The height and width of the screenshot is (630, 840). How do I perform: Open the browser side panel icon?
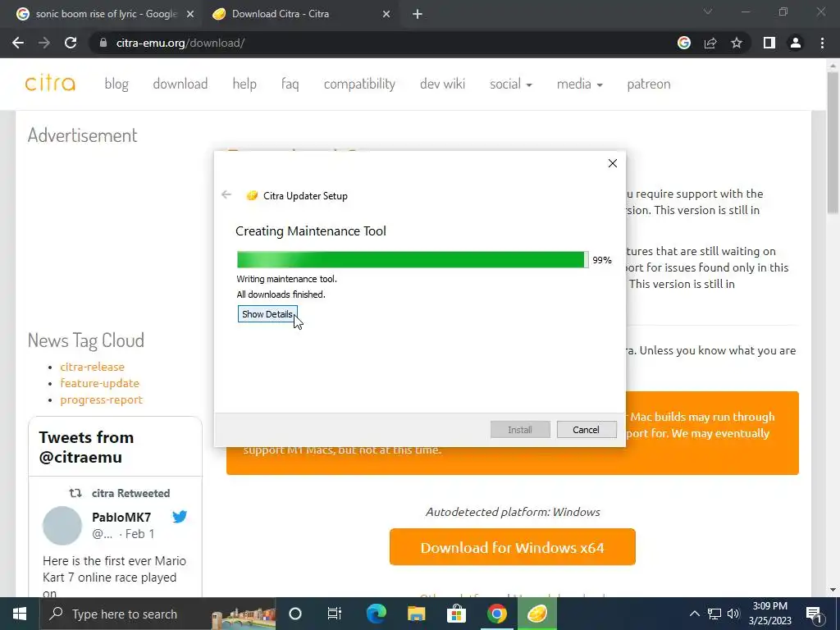(x=769, y=43)
